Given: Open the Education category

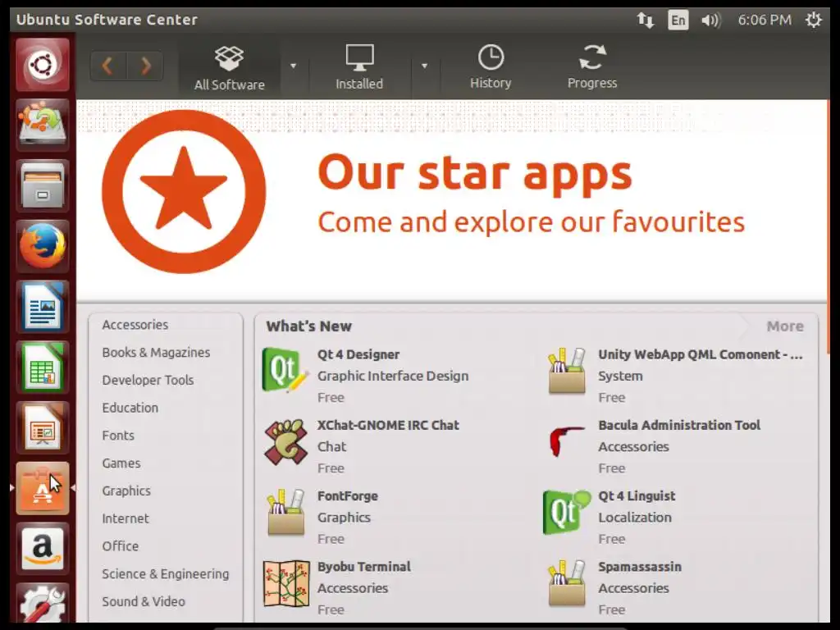Looking at the screenshot, I should tap(130, 408).
